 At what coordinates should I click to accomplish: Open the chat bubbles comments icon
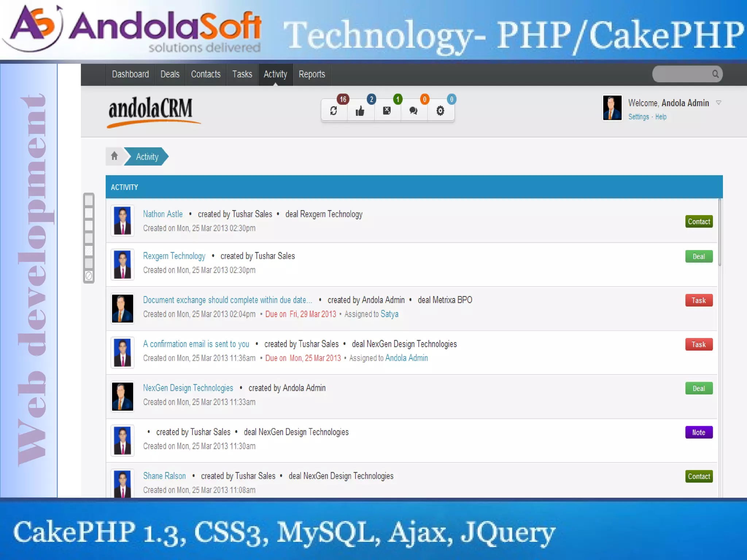pyautogui.click(x=413, y=110)
